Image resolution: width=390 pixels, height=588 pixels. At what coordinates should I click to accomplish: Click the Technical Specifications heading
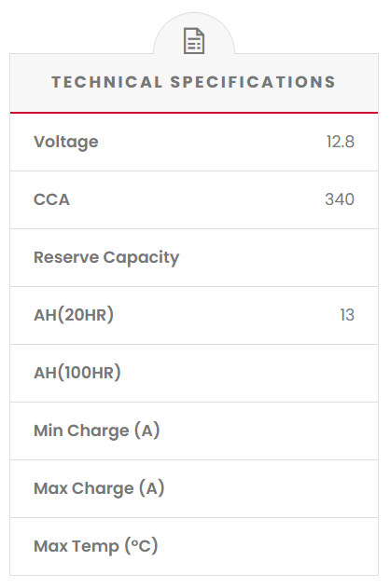pos(194,82)
